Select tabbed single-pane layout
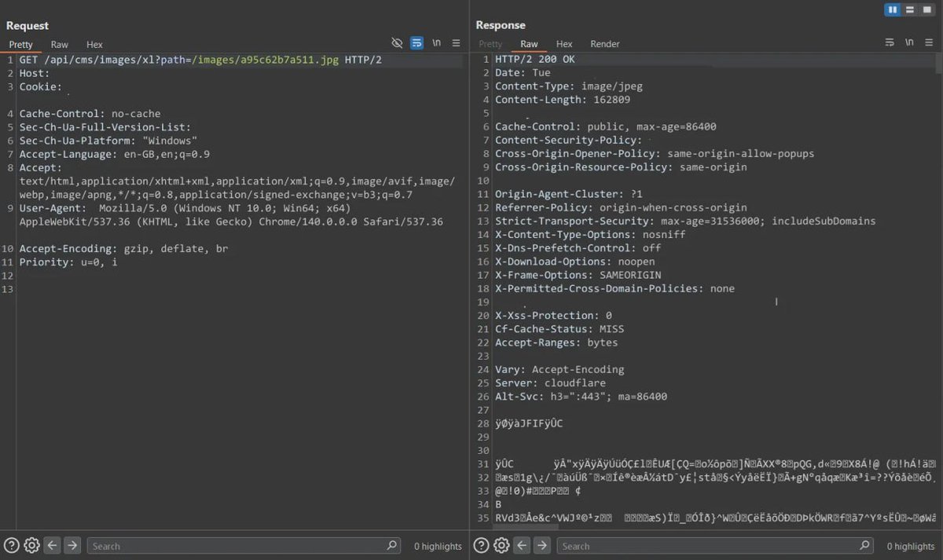The width and height of the screenshot is (943, 560). point(927,9)
